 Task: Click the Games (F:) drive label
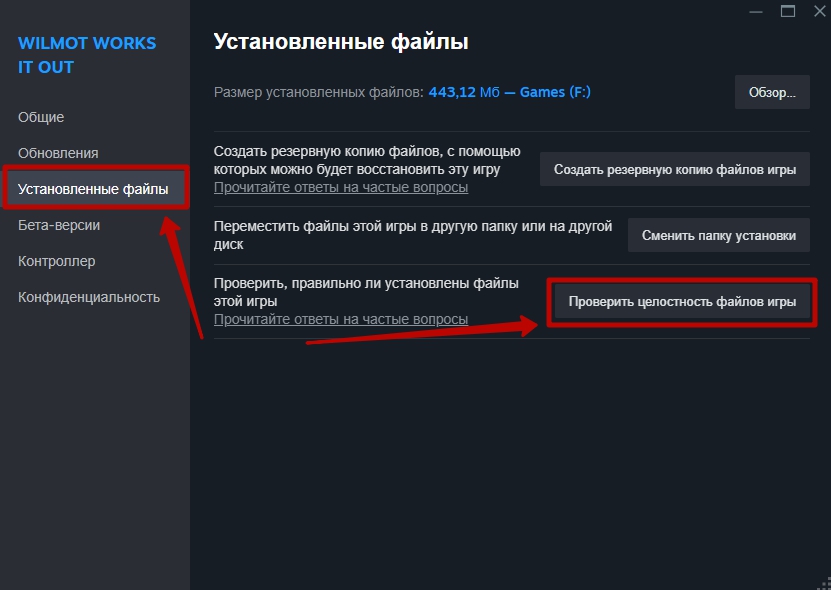[555, 92]
